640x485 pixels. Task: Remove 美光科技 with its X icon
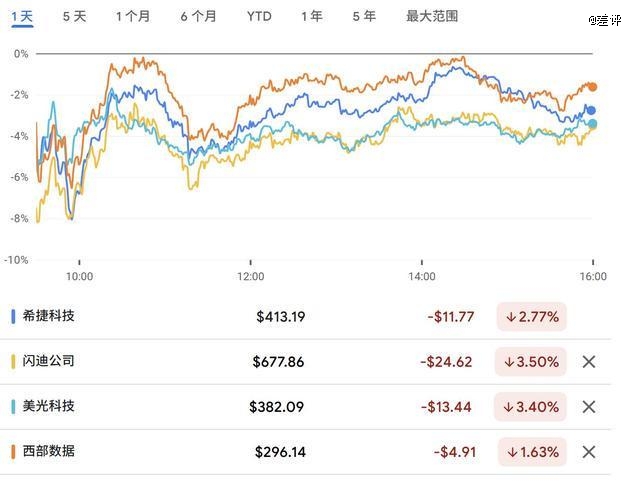[x=589, y=406]
